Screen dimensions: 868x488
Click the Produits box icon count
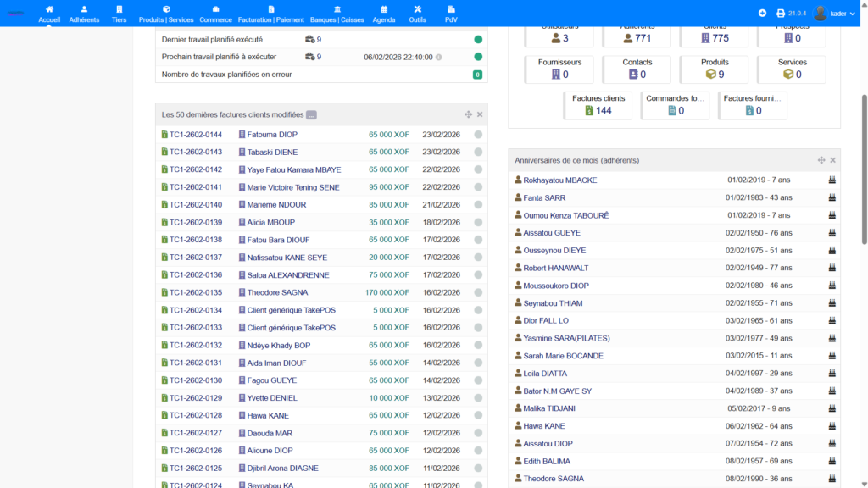(x=715, y=75)
